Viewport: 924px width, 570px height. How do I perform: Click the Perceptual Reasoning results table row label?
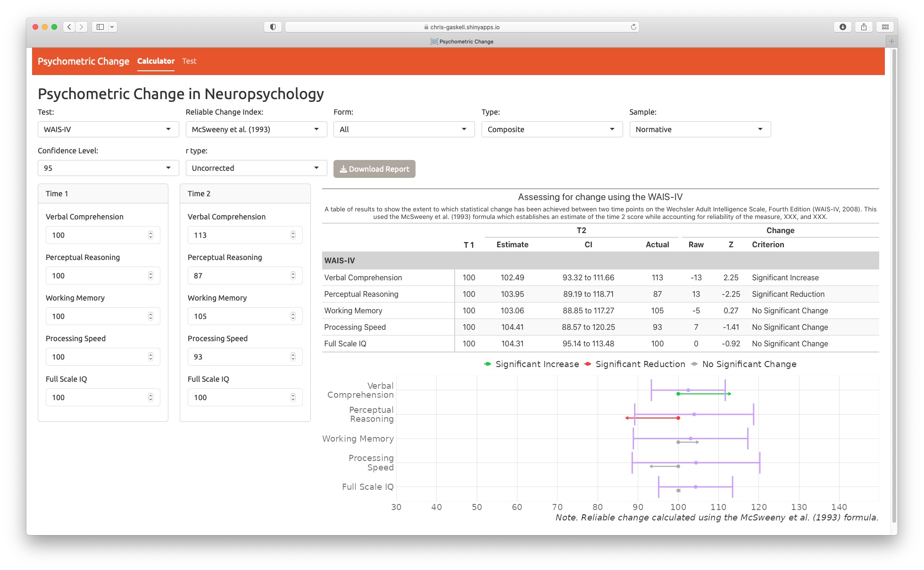tap(361, 294)
